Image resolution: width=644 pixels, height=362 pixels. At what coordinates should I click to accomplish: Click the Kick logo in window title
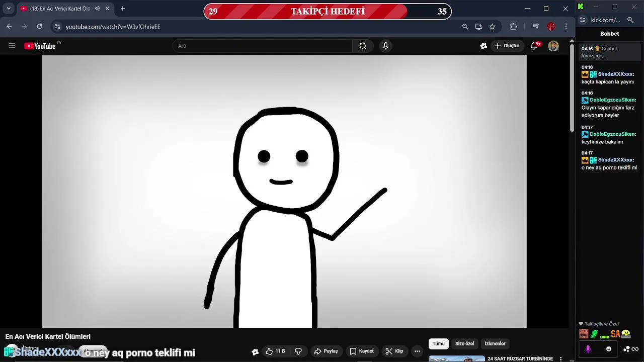click(581, 7)
